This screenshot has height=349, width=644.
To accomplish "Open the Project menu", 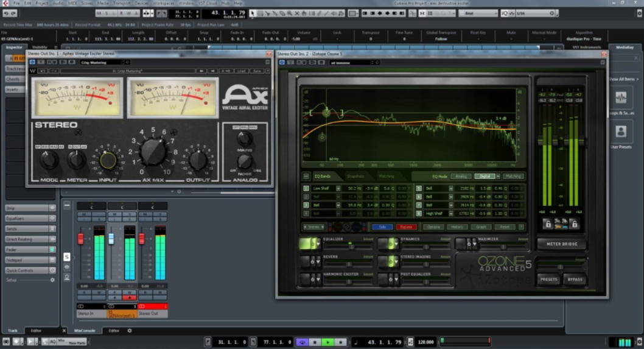I will coord(41,3).
